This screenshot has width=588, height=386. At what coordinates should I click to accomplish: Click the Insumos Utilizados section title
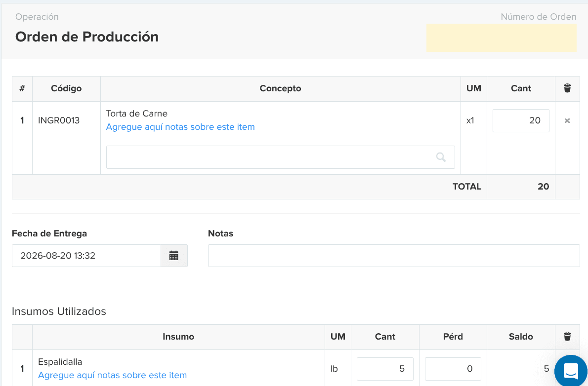[59, 311]
